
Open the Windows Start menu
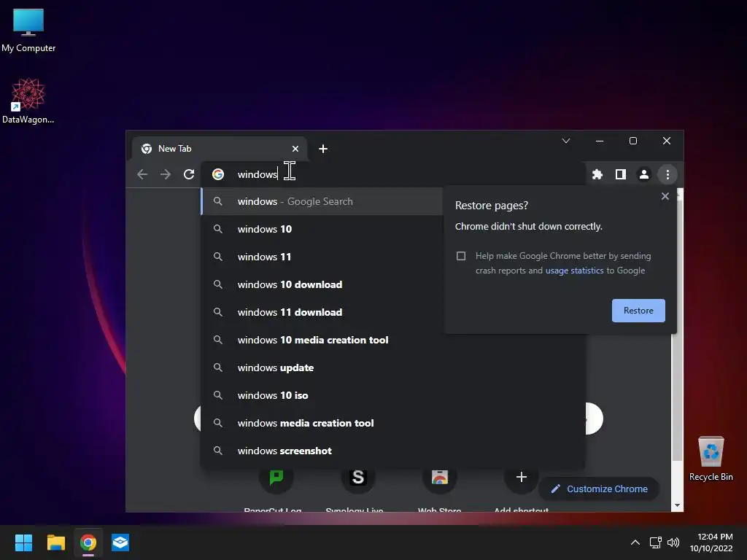click(23, 542)
